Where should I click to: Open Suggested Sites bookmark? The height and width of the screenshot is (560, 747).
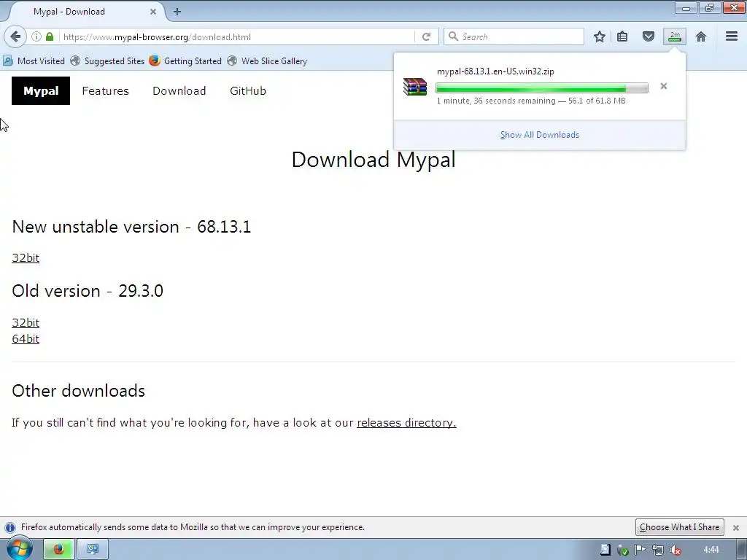[107, 61]
